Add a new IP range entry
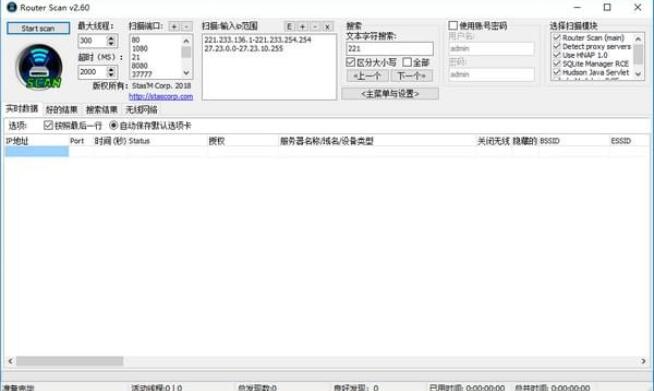Screen dimensions: 654x391 [x=302, y=27]
